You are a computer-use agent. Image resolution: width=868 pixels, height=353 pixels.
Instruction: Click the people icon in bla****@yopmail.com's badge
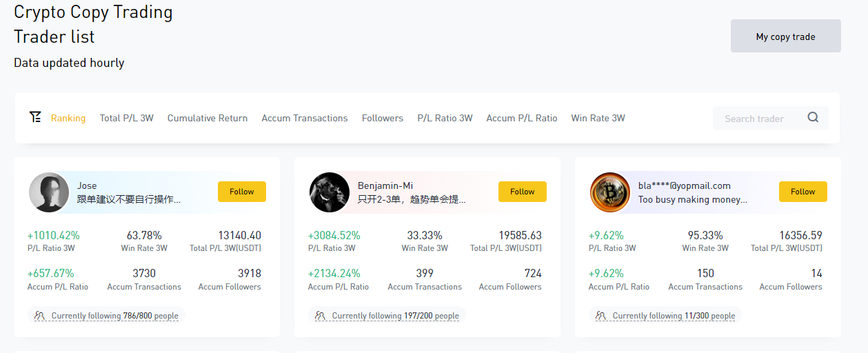coord(600,316)
